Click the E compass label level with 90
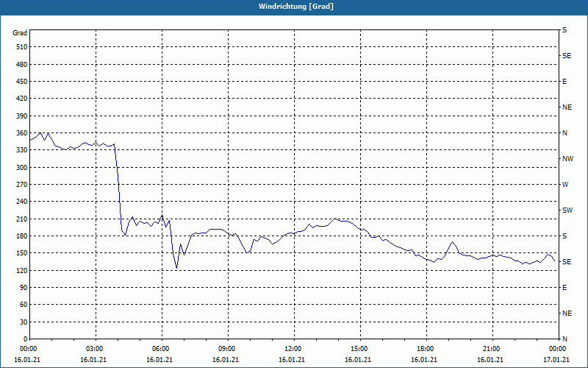The height and width of the screenshot is (368, 588). (x=564, y=288)
